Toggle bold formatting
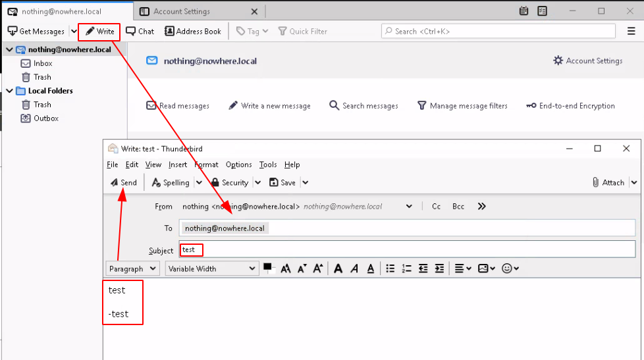The width and height of the screenshot is (644, 360). point(338,269)
